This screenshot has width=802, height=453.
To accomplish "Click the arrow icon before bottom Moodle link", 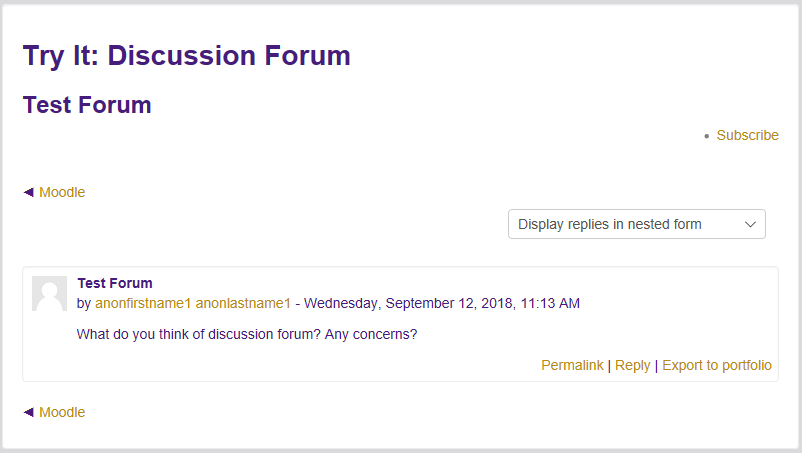I will click(x=28, y=412).
